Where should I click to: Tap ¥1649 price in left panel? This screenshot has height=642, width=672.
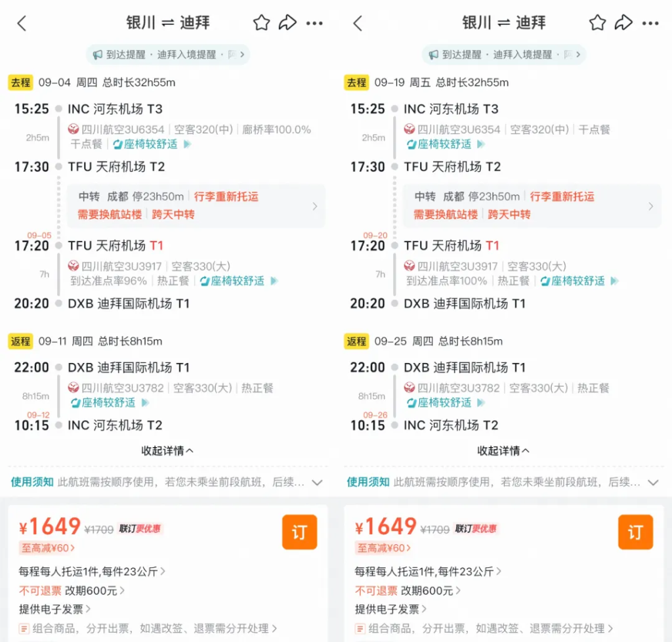[x=50, y=526]
